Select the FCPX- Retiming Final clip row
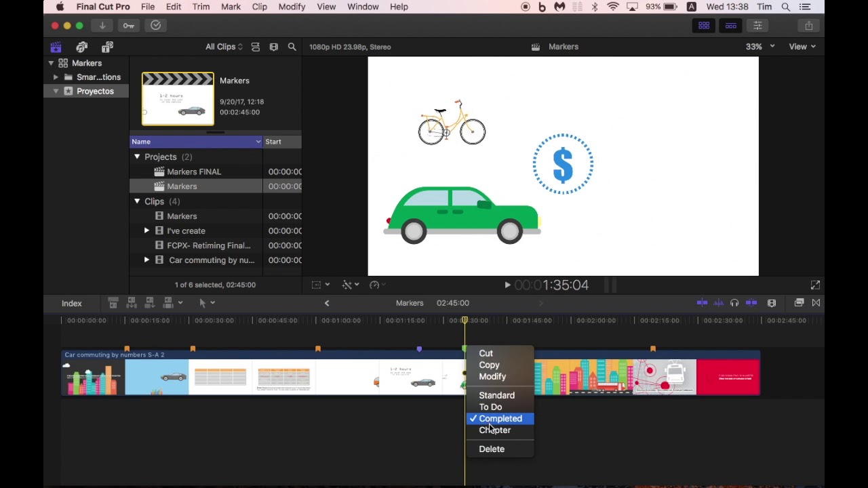This screenshot has width=868, height=488. click(216, 245)
